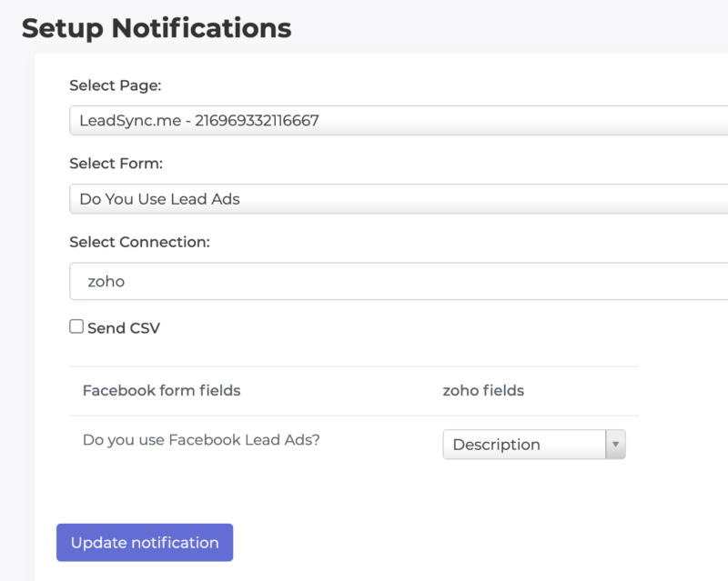The image size is (728, 581).
Task: Click the Select Page: label
Action: (116, 85)
